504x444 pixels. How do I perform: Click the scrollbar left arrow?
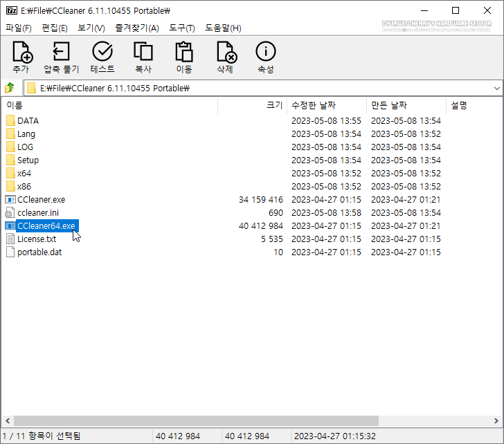click(x=8, y=420)
